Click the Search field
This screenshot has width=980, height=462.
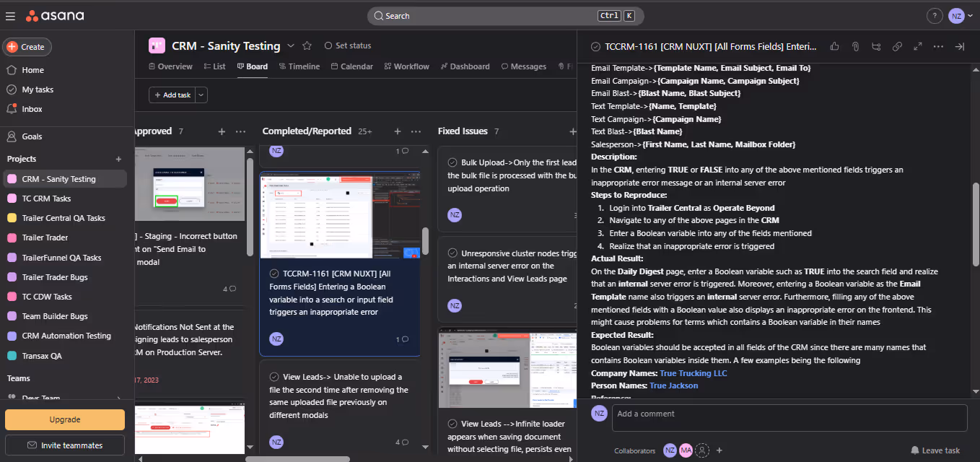coord(505,16)
